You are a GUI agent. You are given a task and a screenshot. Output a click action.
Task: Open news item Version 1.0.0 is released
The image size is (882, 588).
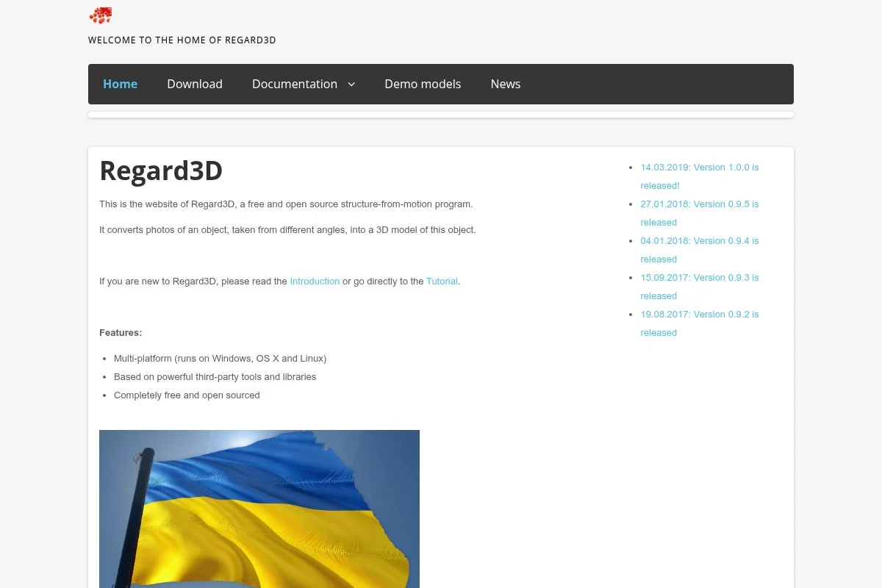point(700,176)
